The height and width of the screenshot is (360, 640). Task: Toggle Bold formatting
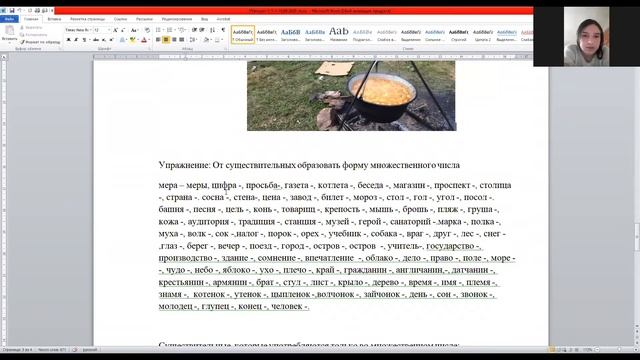coord(69,40)
